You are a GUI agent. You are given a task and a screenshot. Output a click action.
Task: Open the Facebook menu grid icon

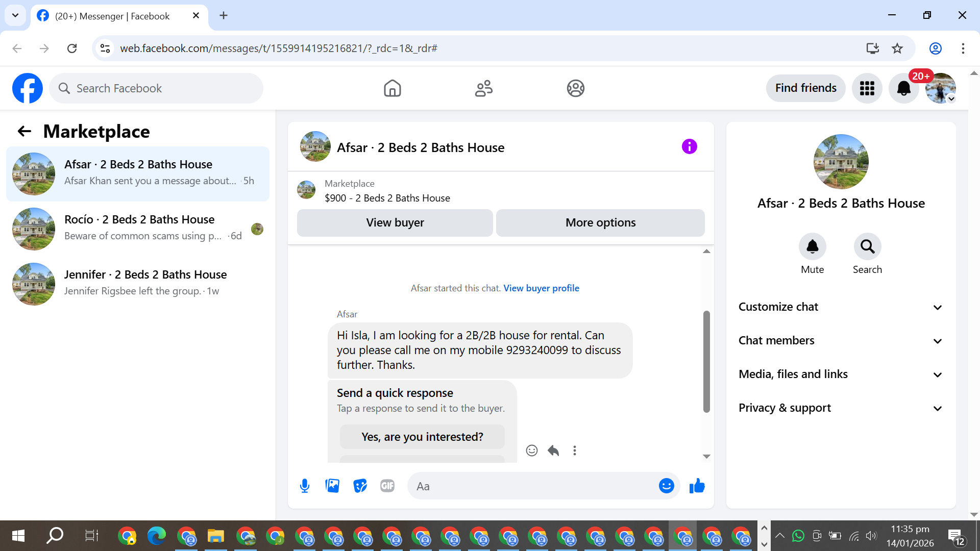point(867,88)
